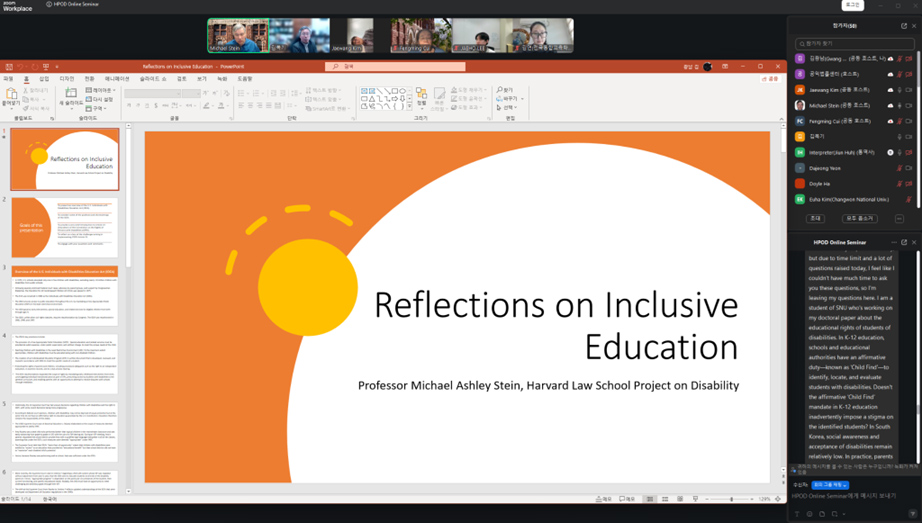Click the slideshow-from-start icon in quick access bar
Viewport: 922px width, 523px height.
[46, 66]
